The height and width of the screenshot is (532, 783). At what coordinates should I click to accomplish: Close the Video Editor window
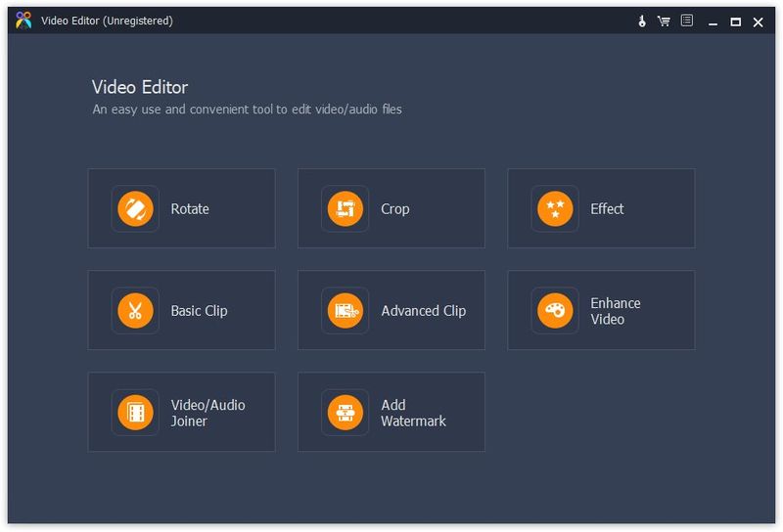pos(758,22)
